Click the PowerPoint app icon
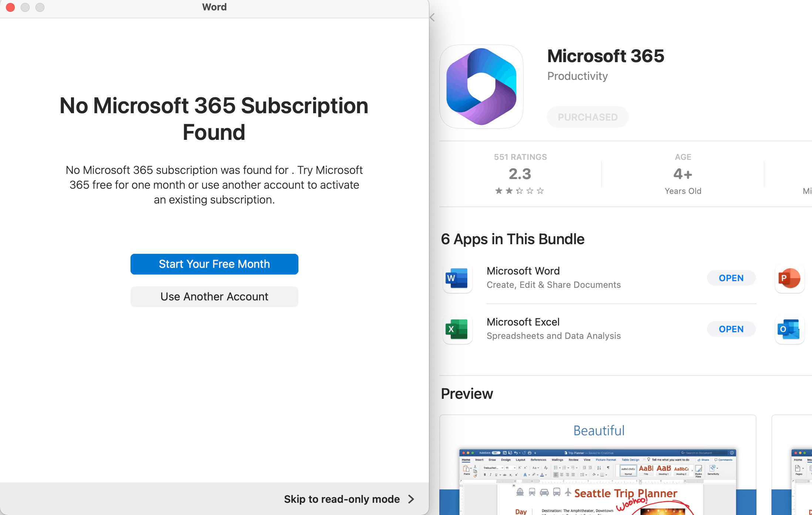The width and height of the screenshot is (812, 515). pyautogui.click(x=789, y=278)
